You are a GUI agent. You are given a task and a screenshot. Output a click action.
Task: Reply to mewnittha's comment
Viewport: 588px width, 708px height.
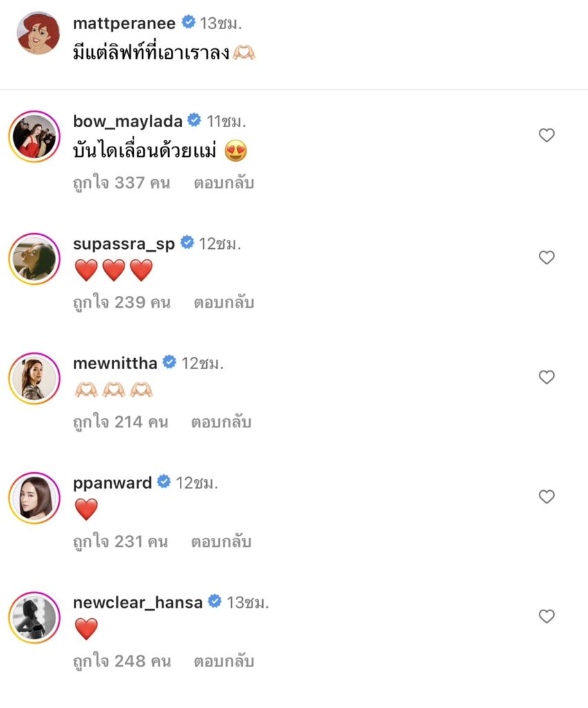click(221, 422)
